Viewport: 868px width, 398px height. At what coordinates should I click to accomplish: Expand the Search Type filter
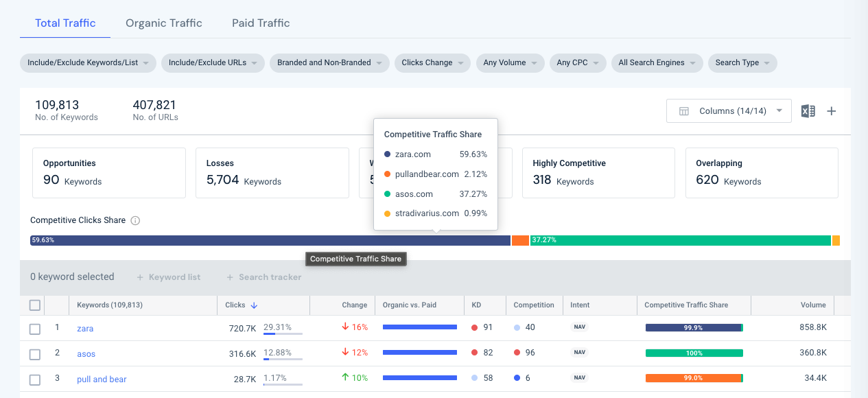[742, 62]
